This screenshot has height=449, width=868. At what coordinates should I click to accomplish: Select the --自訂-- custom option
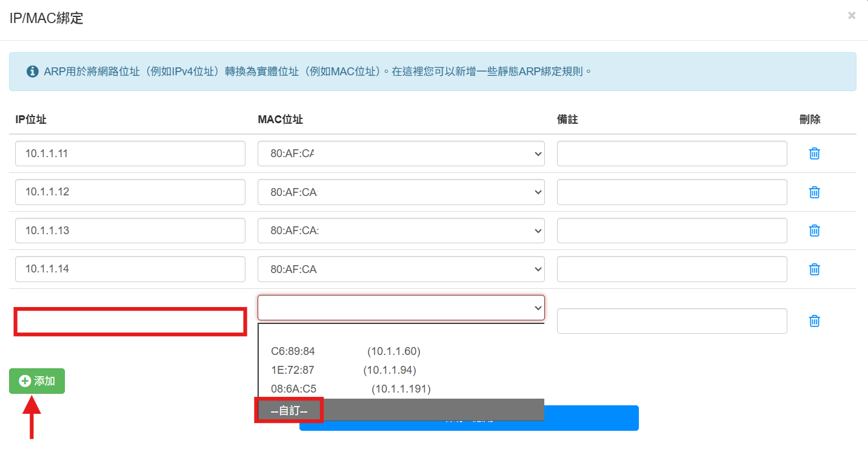point(289,410)
